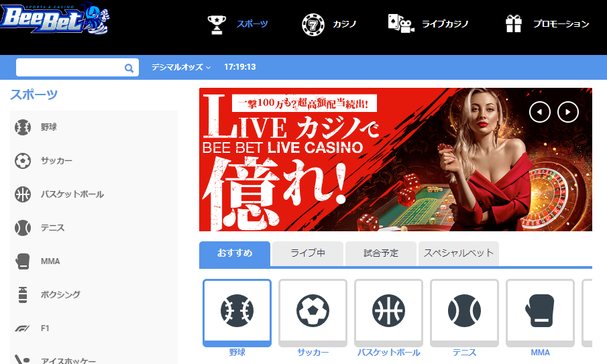Click the trophy sports icon in header
Image resolution: width=607 pixels, height=364 pixels.
[217, 24]
